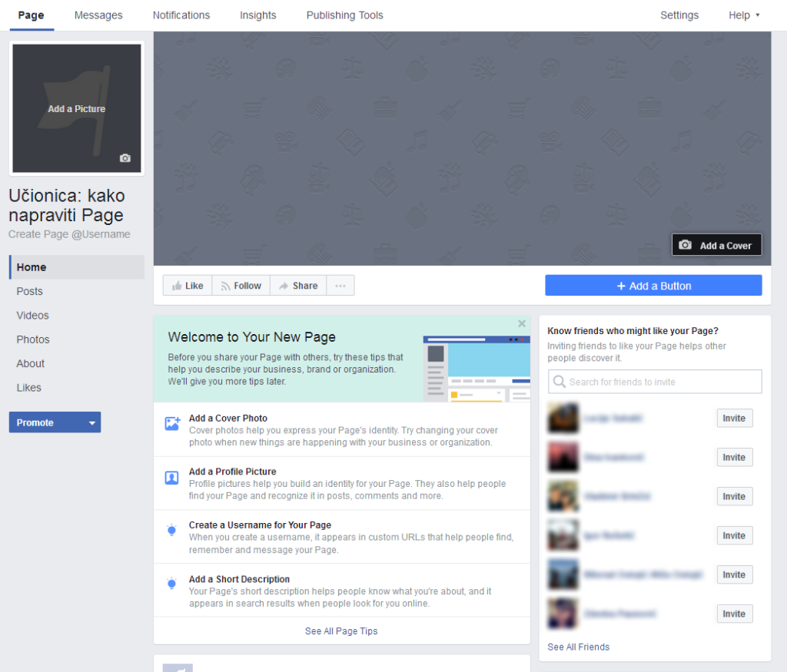
Task: Click the Follow feed button
Action: pos(241,286)
